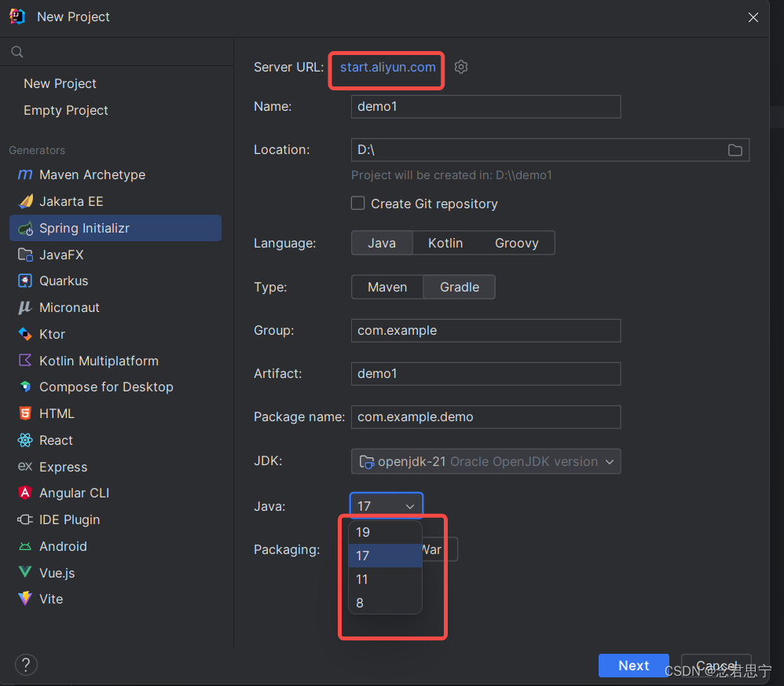
Task: Open help with question mark button
Action: click(26, 665)
